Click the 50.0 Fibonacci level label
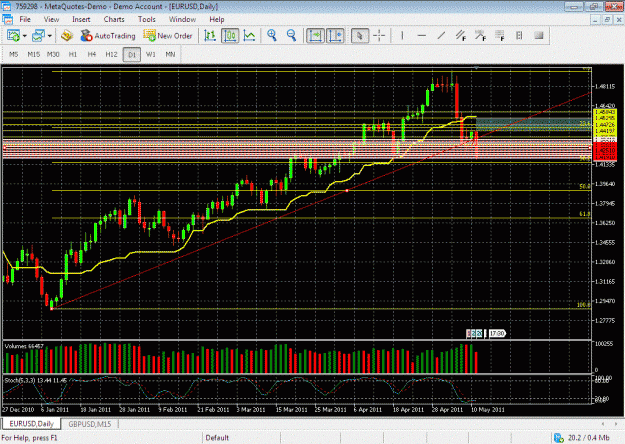The width and height of the screenshot is (625, 444). coord(585,187)
